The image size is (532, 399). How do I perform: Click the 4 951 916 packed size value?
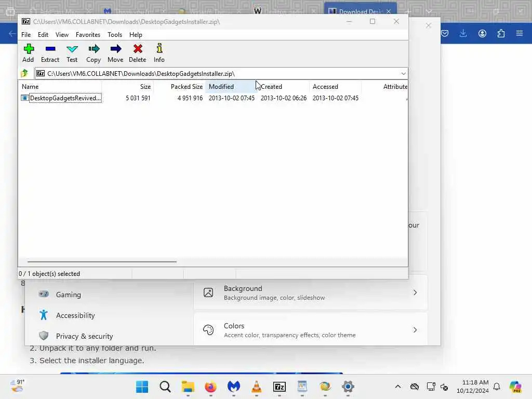190,98
